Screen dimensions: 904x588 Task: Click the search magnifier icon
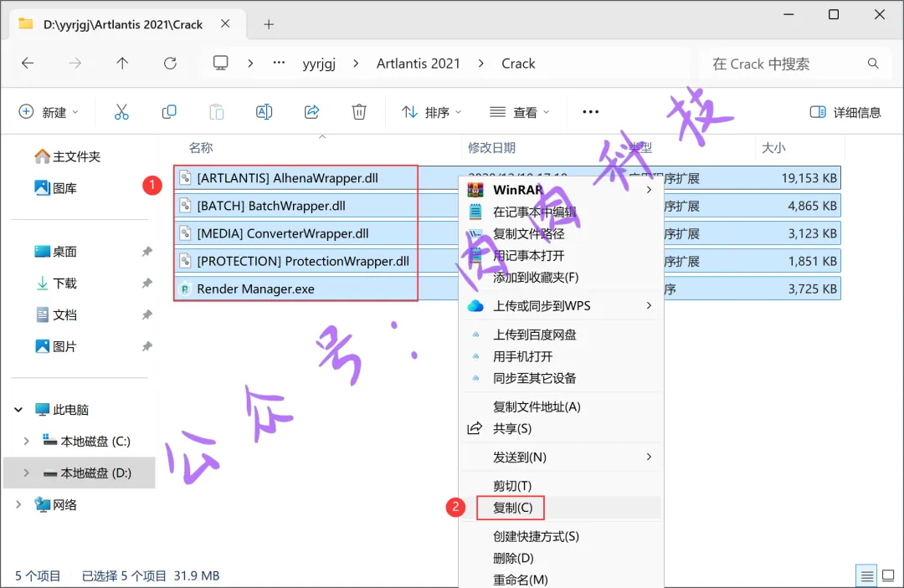(873, 64)
